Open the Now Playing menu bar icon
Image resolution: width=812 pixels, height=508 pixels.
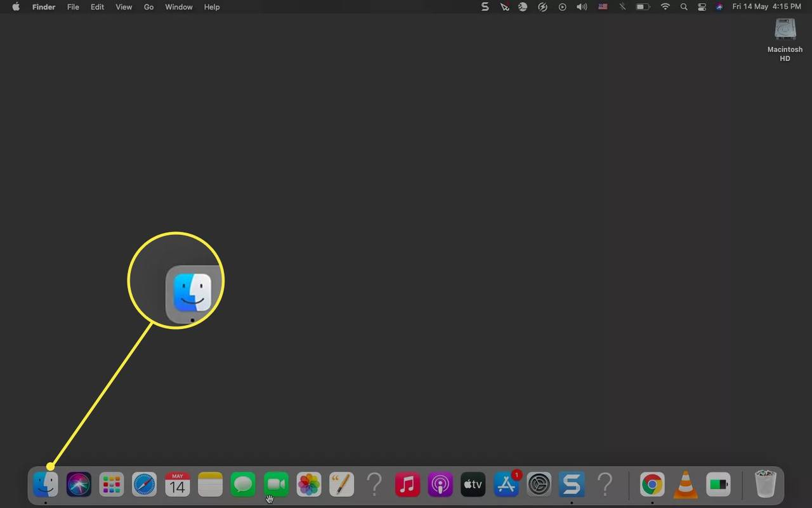[562, 7]
